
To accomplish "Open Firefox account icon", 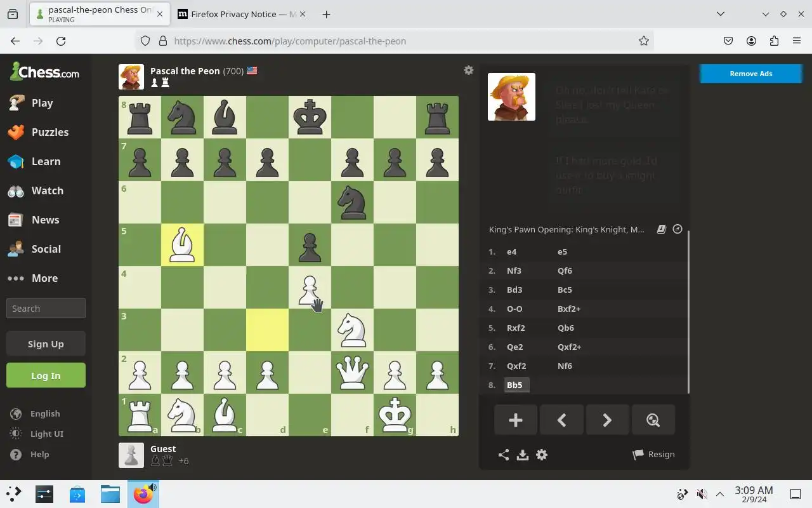I will pyautogui.click(x=751, y=41).
